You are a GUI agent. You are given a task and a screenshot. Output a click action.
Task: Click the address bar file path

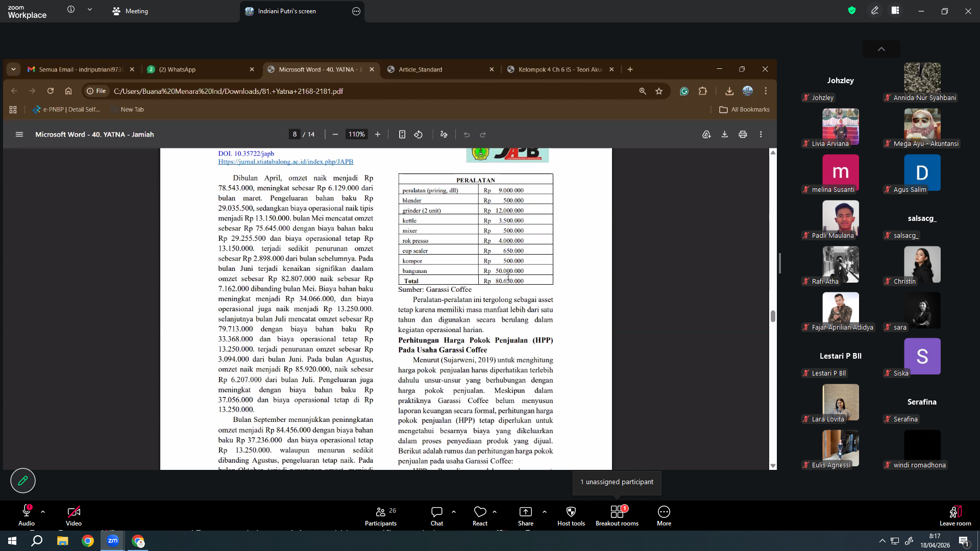coord(228,91)
